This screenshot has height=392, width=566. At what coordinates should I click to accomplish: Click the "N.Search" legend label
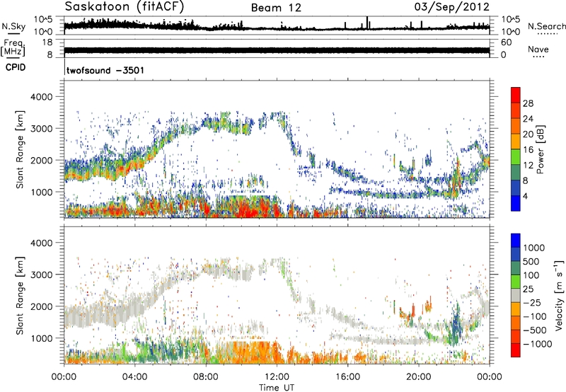coord(547,26)
